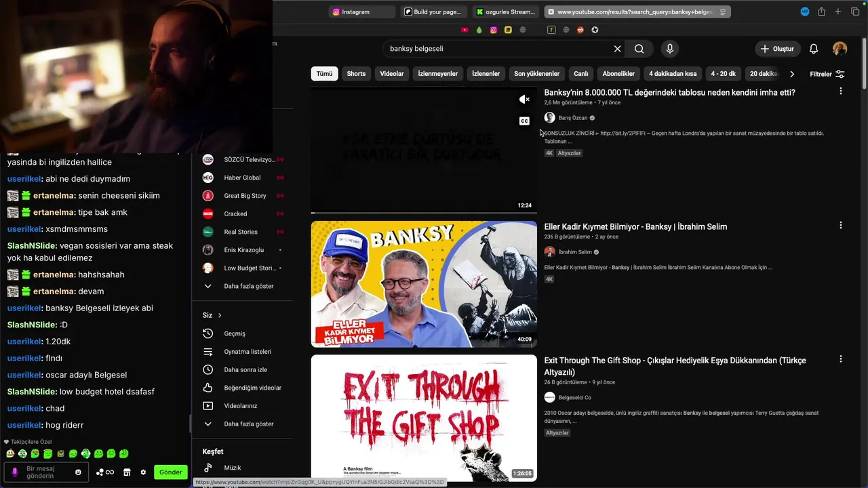Select the Videolar filter chip
This screenshot has width=868, height=488.
[x=392, y=74]
